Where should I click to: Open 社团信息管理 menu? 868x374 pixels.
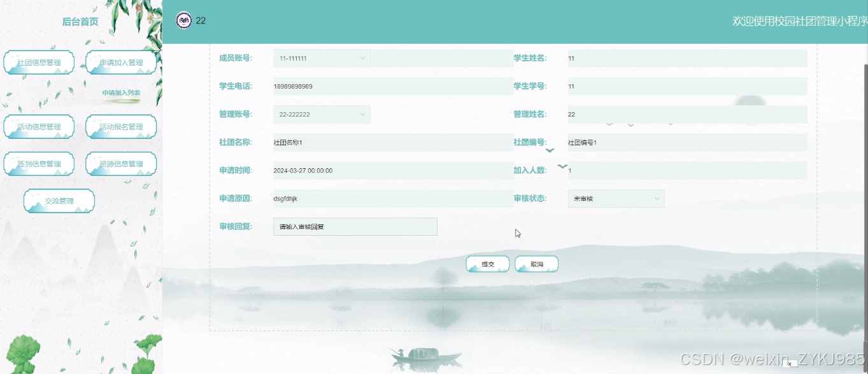pyautogui.click(x=39, y=62)
